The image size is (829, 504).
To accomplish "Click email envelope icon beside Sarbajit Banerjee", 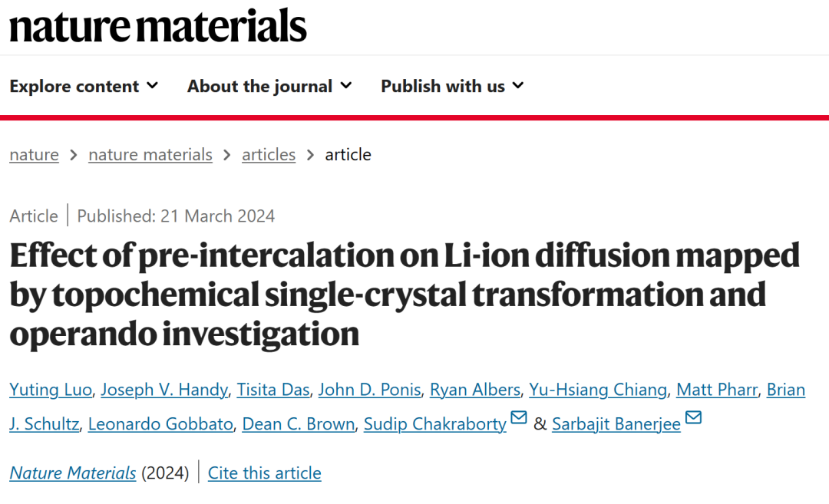I will coord(693,417).
